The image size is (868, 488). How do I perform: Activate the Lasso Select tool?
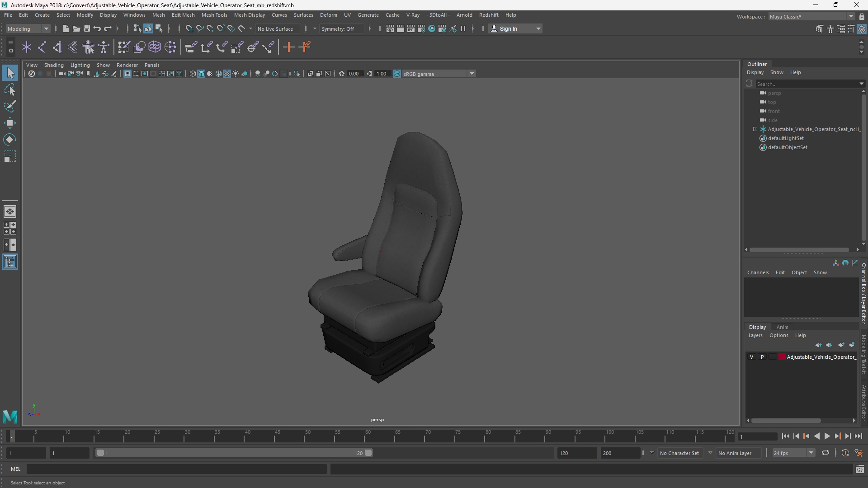click(10, 90)
